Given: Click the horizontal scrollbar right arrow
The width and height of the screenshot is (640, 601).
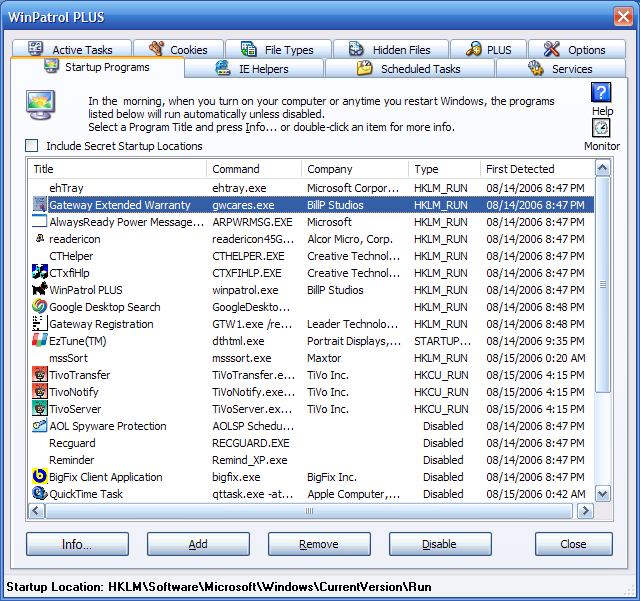Looking at the screenshot, I should click(585, 510).
